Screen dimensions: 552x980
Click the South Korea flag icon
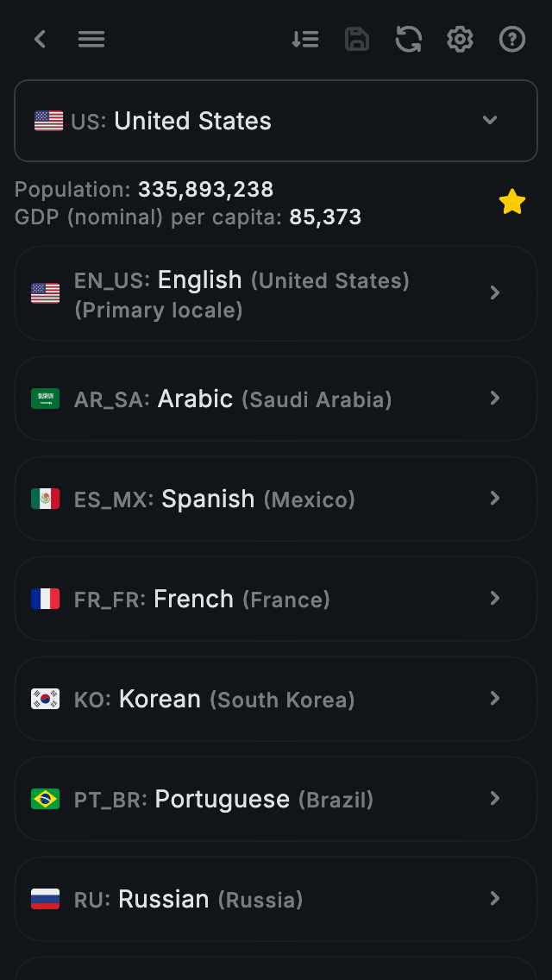point(46,699)
